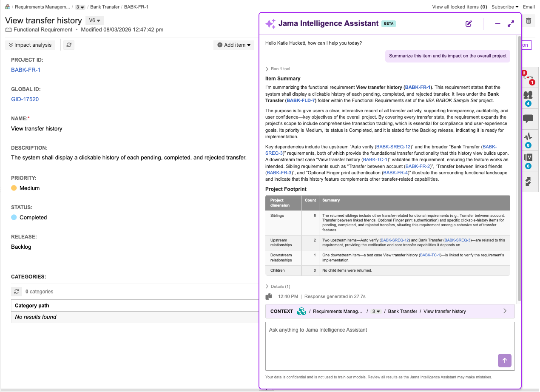Image resolution: width=540 pixels, height=392 pixels.
Task: Open BABK-SREQ-3 link in footprint table
Action: 458,240
